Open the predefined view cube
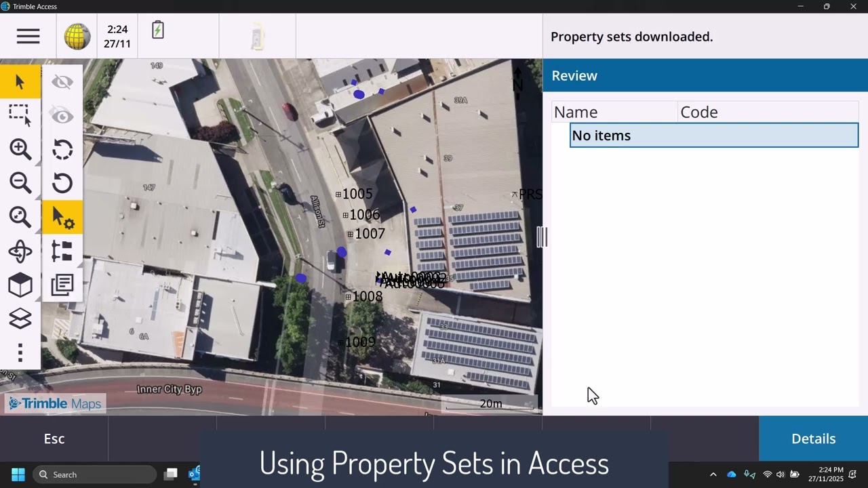 click(20, 285)
